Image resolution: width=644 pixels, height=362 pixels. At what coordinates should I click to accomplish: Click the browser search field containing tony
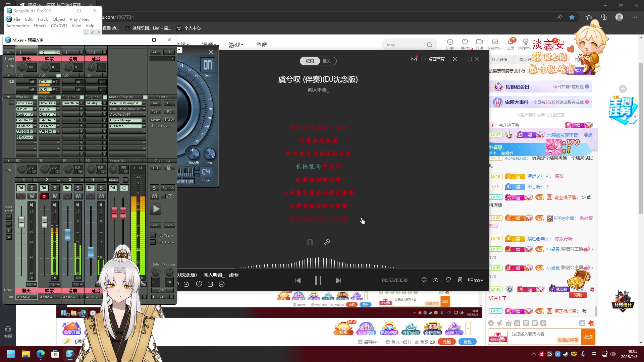point(406,45)
